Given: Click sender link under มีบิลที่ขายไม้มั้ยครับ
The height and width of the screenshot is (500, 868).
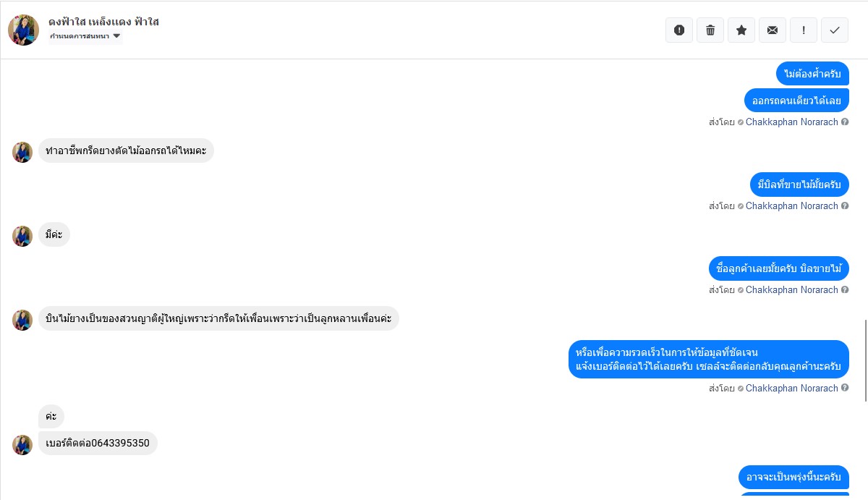Looking at the screenshot, I should (x=791, y=206).
